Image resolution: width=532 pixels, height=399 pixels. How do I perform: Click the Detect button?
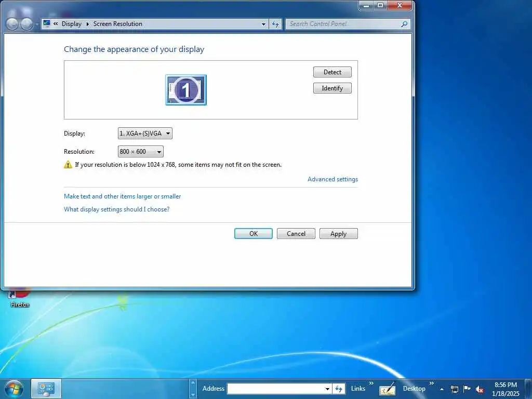click(x=332, y=72)
